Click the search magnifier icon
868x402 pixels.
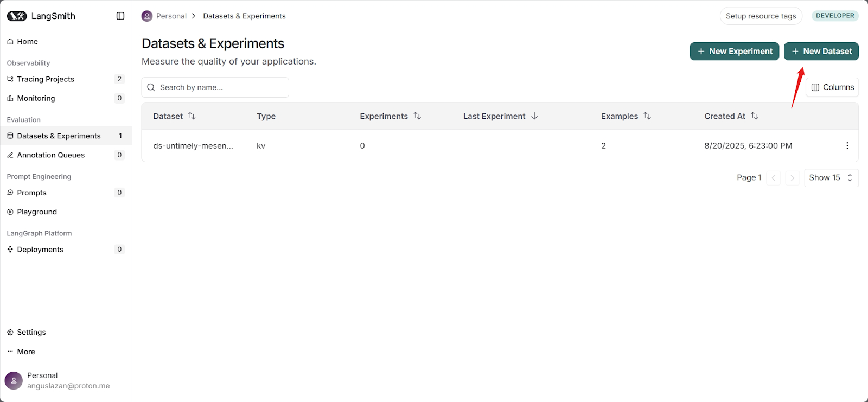click(151, 87)
